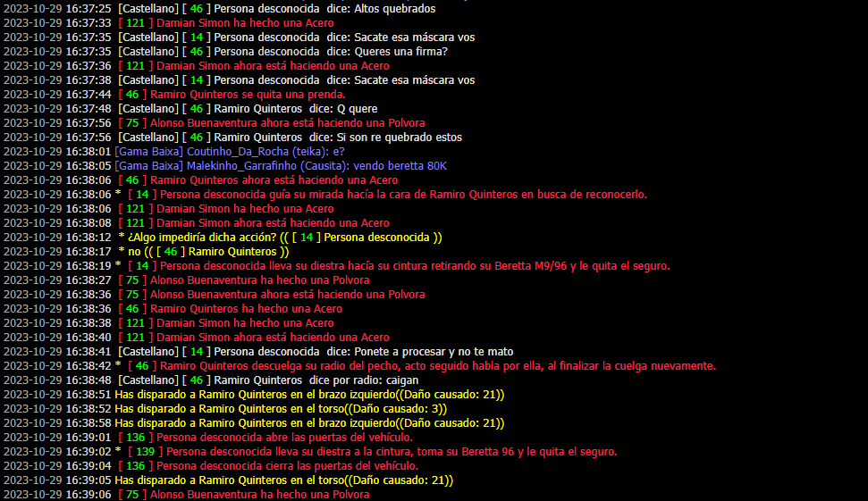Select the line "Ramiro Quinteros se quita una prenda."
This screenshot has height=501, width=868.
tap(174, 95)
